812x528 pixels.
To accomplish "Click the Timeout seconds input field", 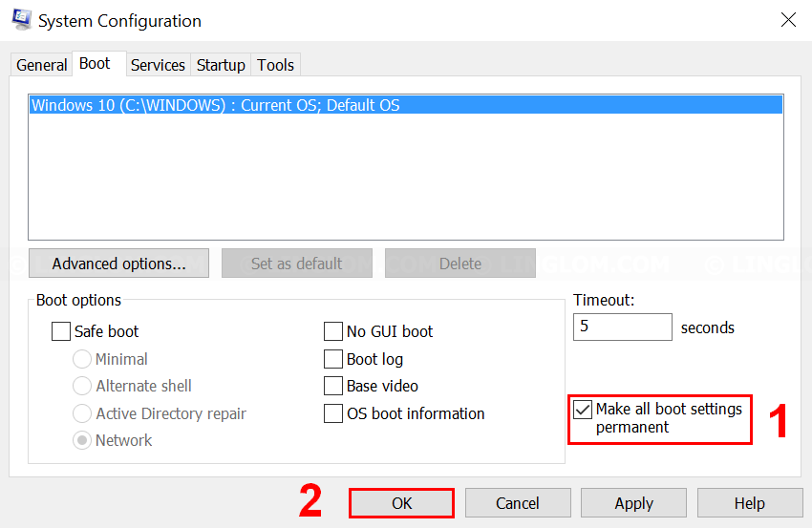I will tap(623, 327).
